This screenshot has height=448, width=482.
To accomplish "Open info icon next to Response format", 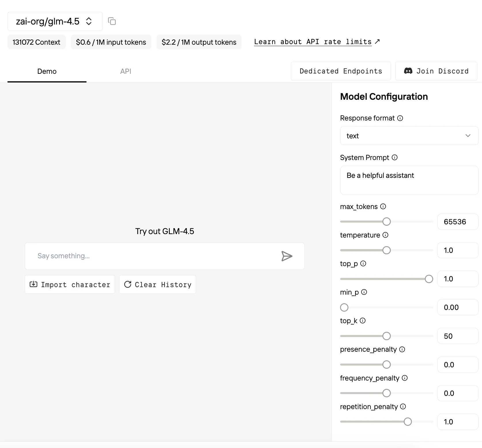I will click(400, 118).
